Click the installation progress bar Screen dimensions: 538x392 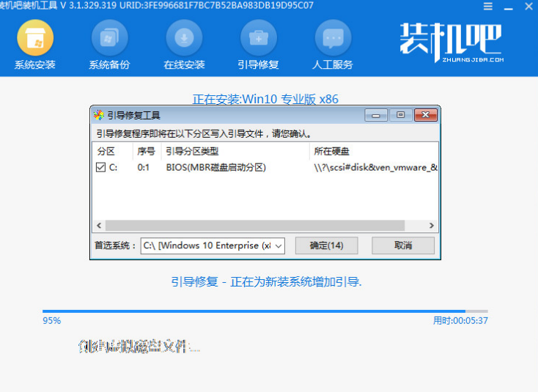point(265,311)
